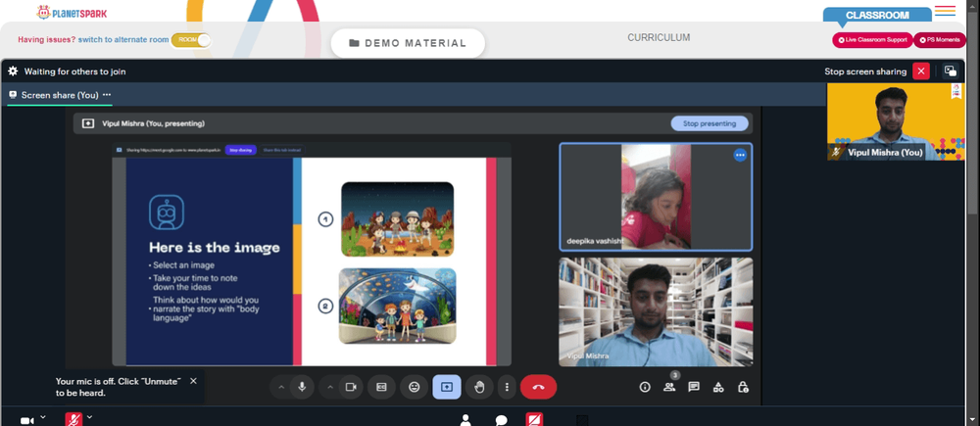Click the red leave call button
The image size is (980, 426).
(x=538, y=387)
